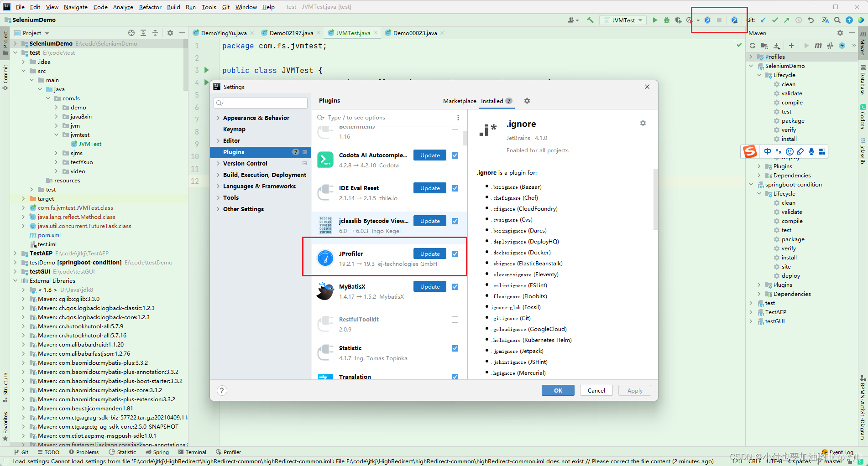The height and width of the screenshot is (466, 868).
Task: Click plugin list more options icon
Action: (458, 118)
